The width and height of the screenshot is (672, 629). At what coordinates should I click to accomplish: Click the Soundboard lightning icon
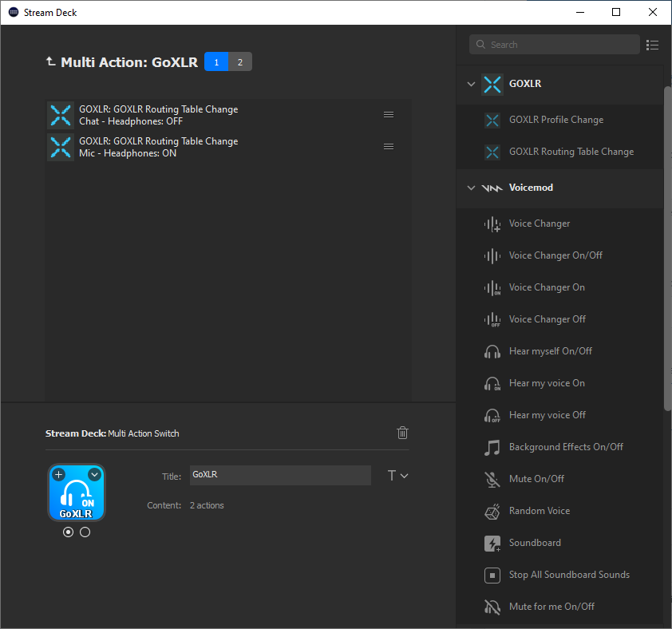click(x=492, y=544)
